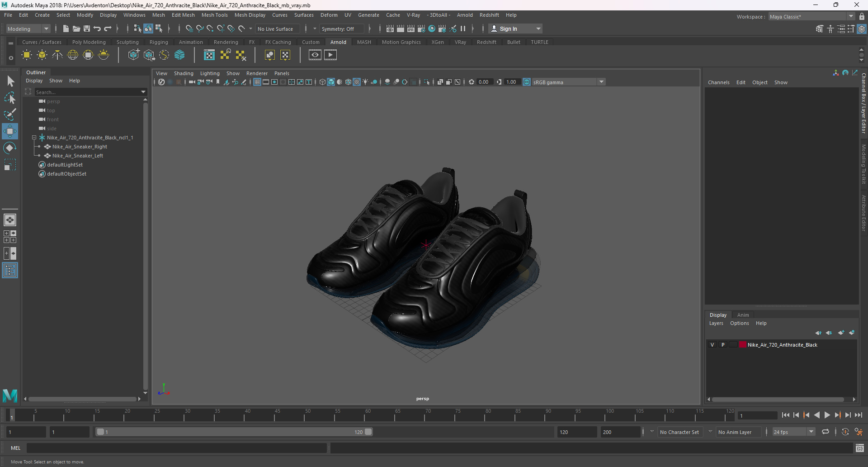Play animation forwards button
This screenshot has height=467, width=868.
pyautogui.click(x=827, y=415)
